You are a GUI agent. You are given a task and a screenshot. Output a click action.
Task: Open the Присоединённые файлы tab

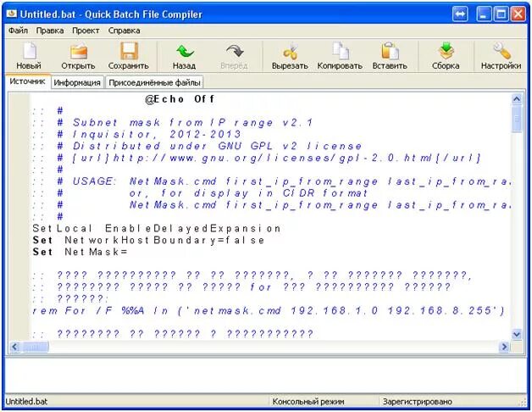tap(154, 82)
